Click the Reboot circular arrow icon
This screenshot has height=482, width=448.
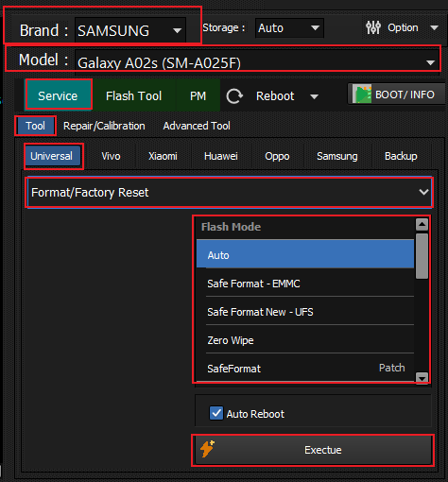(234, 96)
